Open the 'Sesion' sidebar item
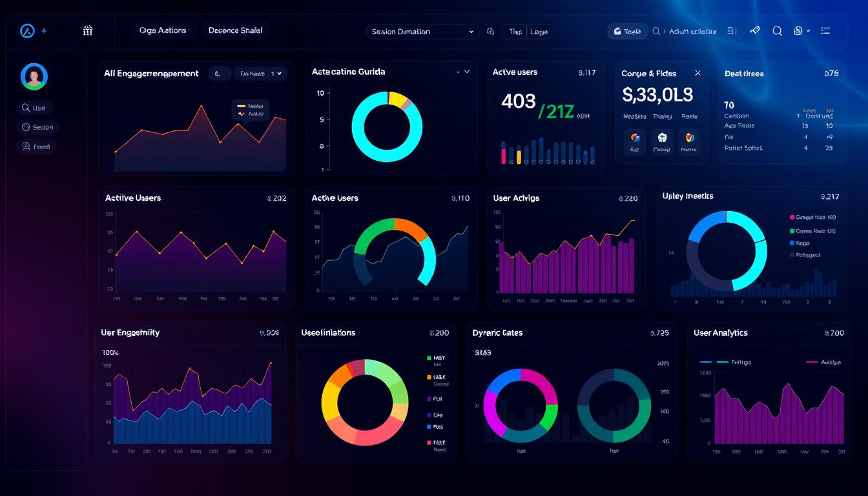Image resolution: width=868 pixels, height=496 pixels. point(37,127)
